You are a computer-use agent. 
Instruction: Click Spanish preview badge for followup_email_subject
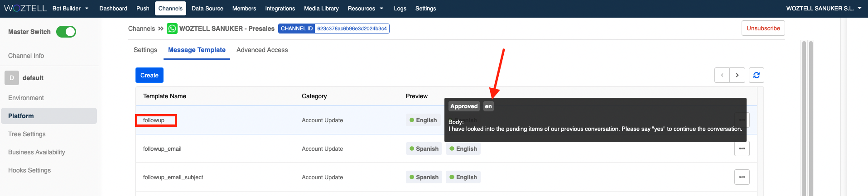[x=424, y=177]
